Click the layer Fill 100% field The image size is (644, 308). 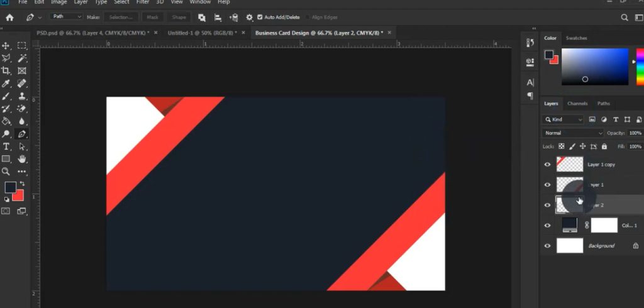click(x=635, y=146)
